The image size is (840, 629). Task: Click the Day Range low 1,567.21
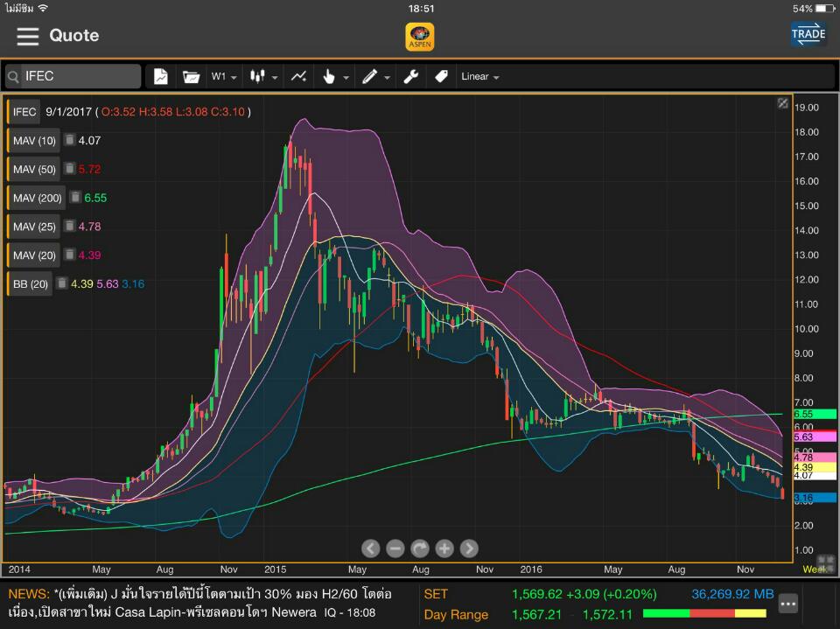(536, 614)
